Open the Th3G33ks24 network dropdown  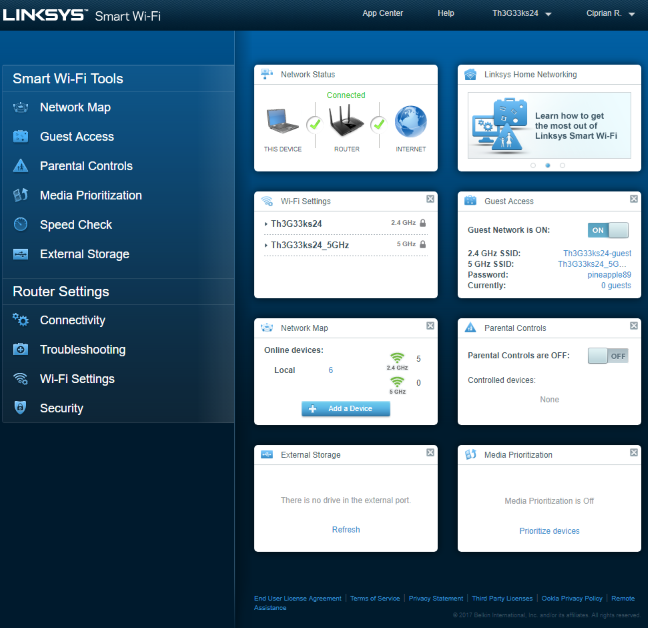522,13
